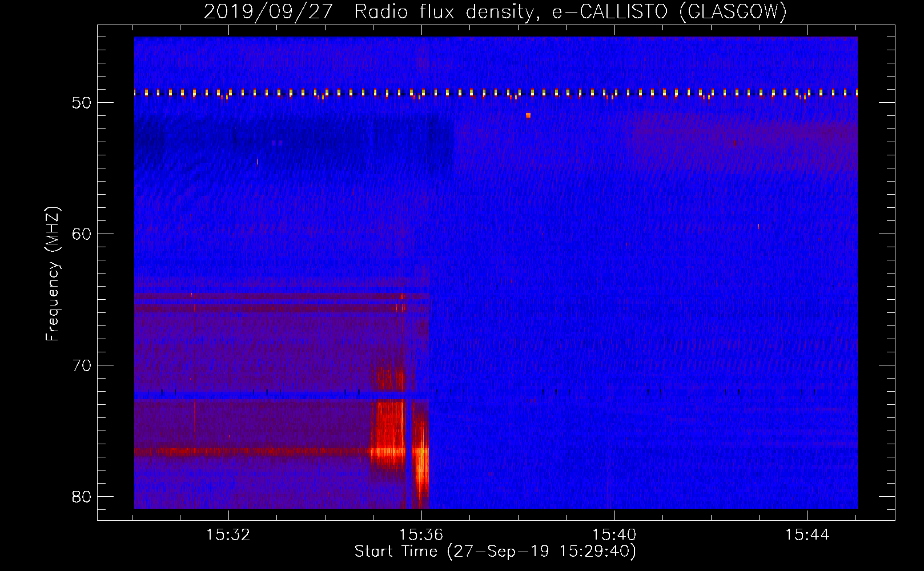Click the 15:44 time tick label
This screenshot has width=924, height=571.
coord(807,535)
